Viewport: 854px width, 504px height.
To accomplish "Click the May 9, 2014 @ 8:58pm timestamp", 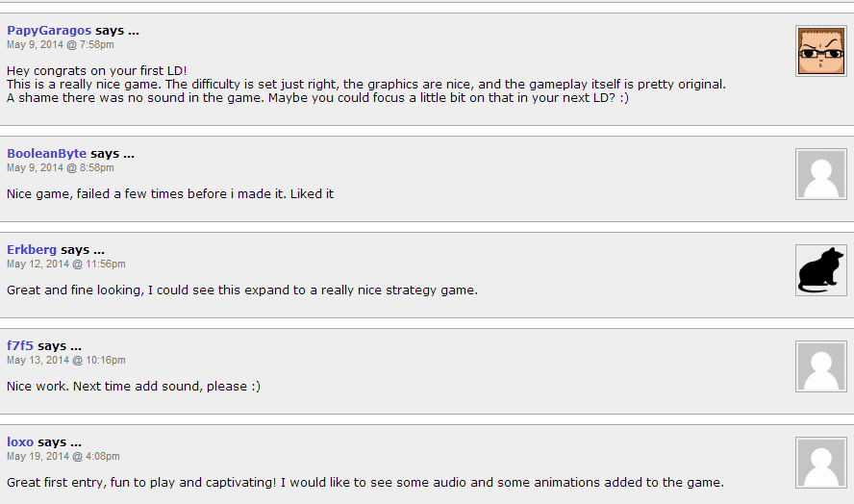I will (x=61, y=167).
